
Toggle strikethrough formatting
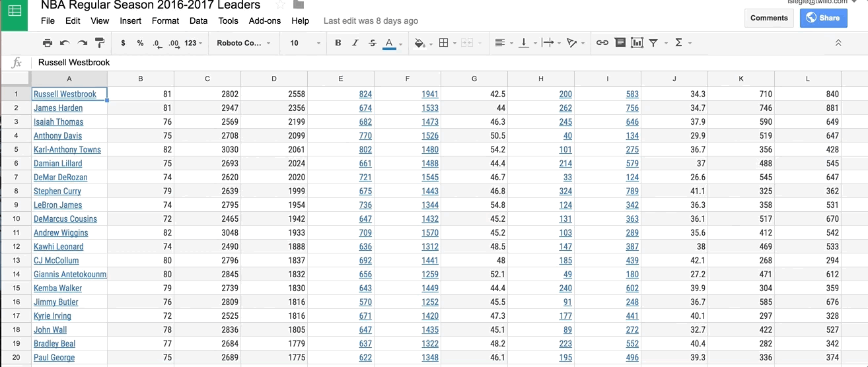[373, 43]
